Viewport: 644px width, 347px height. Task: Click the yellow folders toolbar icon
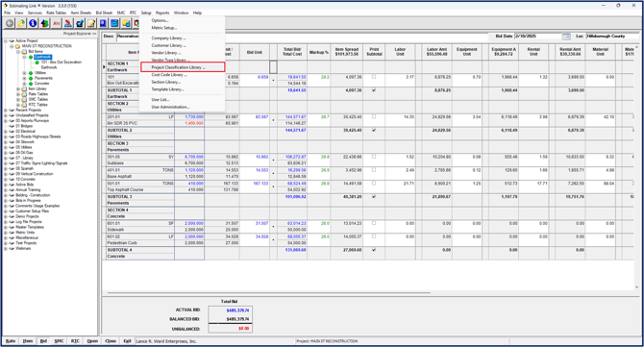click(x=126, y=23)
